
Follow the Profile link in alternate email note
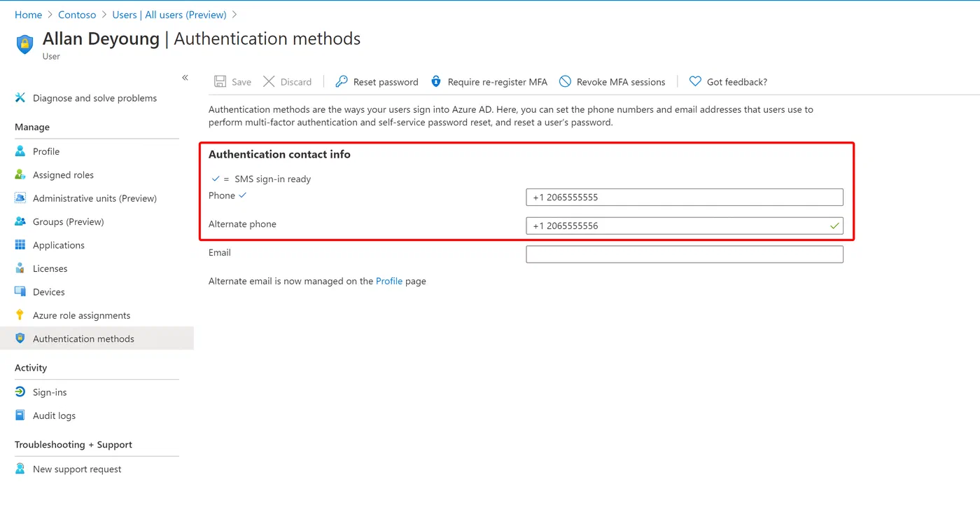pyautogui.click(x=389, y=281)
